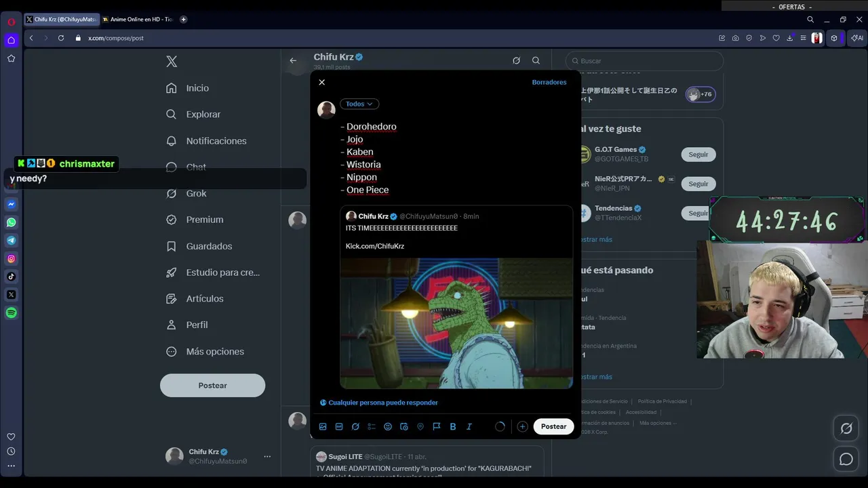Open quoted post's Dorohedoro image
The height and width of the screenshot is (488, 868).
456,323
